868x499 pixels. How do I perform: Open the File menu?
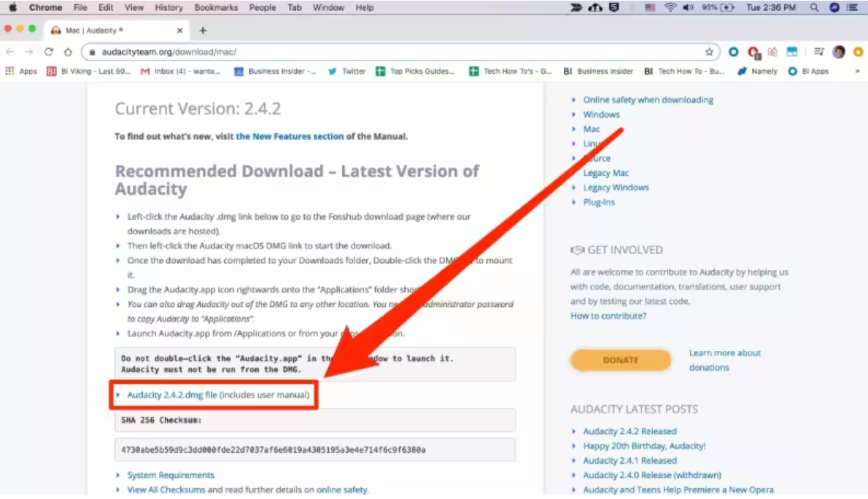(80, 8)
